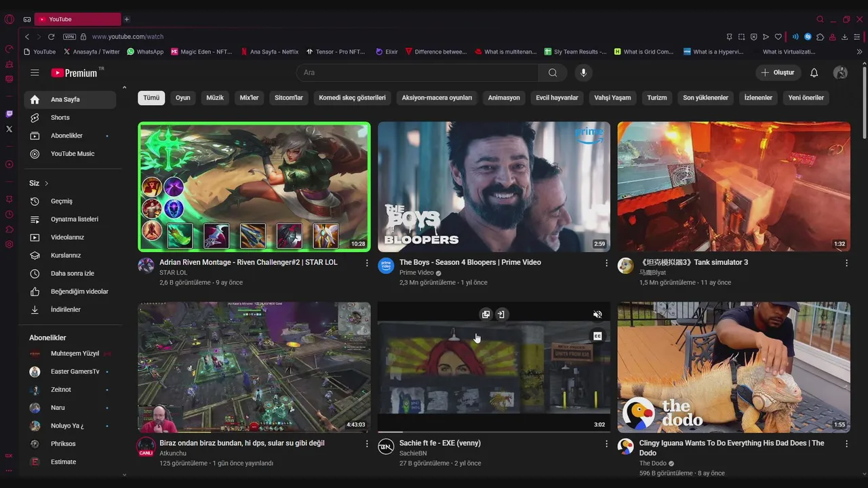
Task: Open the Twitch icon in Opera sidebar
Action: [9, 114]
